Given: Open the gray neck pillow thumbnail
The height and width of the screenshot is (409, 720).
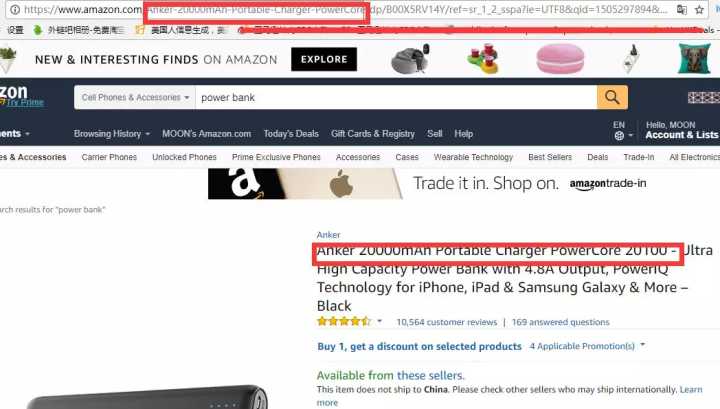Looking at the screenshot, I should pyautogui.click(x=410, y=59).
